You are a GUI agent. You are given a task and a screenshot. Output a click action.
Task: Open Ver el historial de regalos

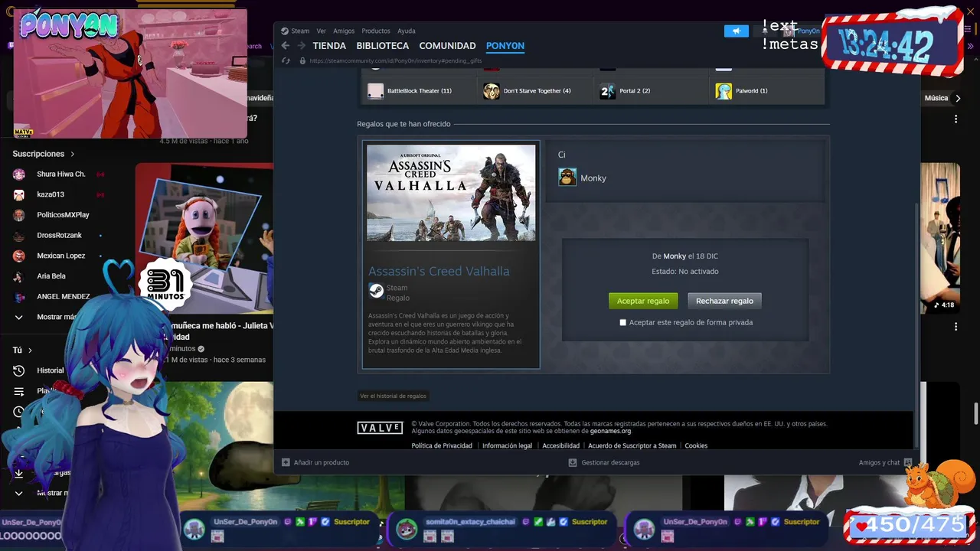point(393,396)
